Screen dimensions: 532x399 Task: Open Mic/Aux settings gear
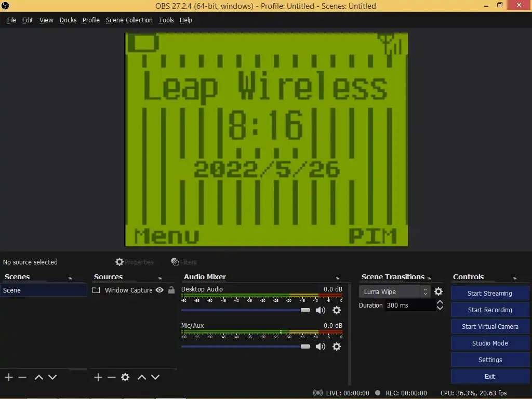[337, 347]
